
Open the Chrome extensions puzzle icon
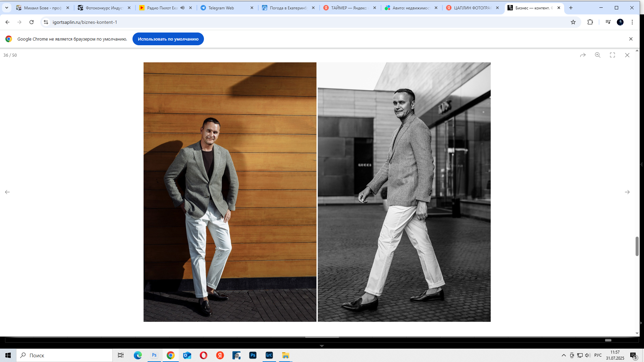point(590,22)
